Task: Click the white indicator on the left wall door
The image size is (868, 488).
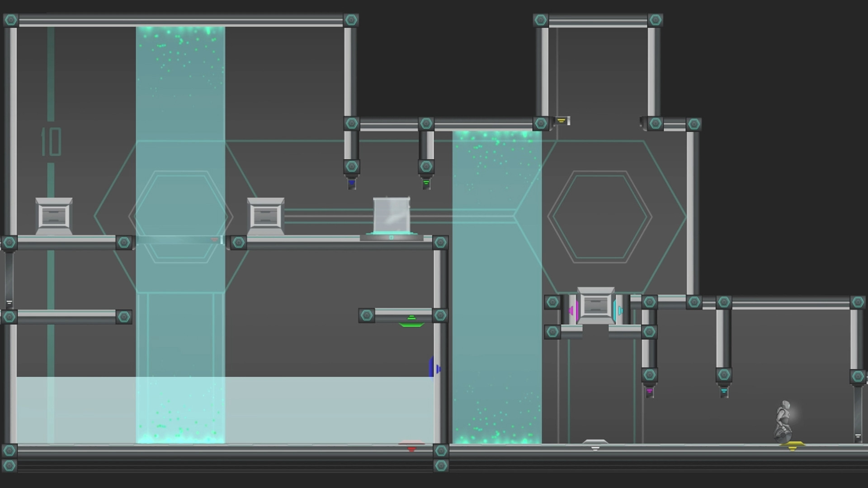Action: point(9,303)
